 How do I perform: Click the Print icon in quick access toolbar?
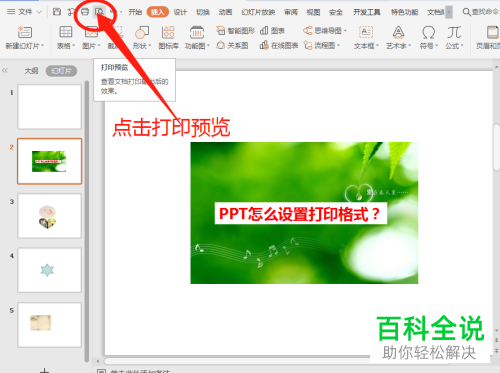pyautogui.click(x=85, y=12)
